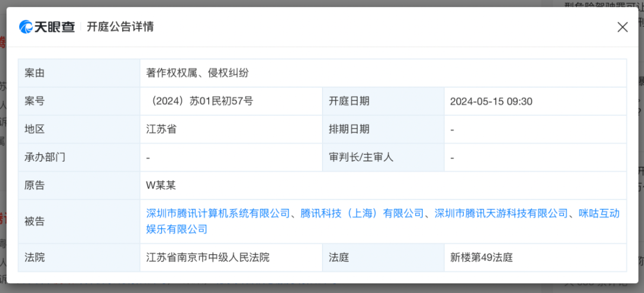
Task: Open 腾讯科技（上海）有限公司 link
Action: [x=362, y=213]
